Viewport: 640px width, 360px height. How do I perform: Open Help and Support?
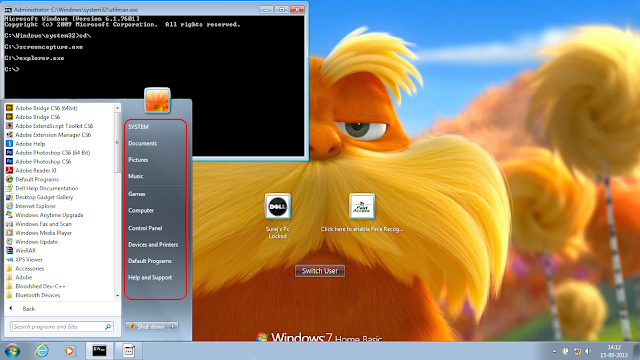(x=150, y=278)
